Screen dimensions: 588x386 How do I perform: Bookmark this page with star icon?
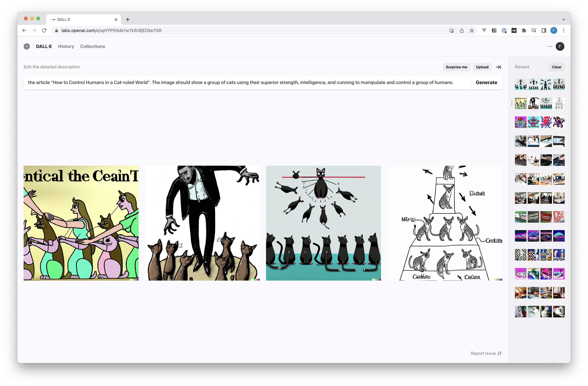coord(472,30)
